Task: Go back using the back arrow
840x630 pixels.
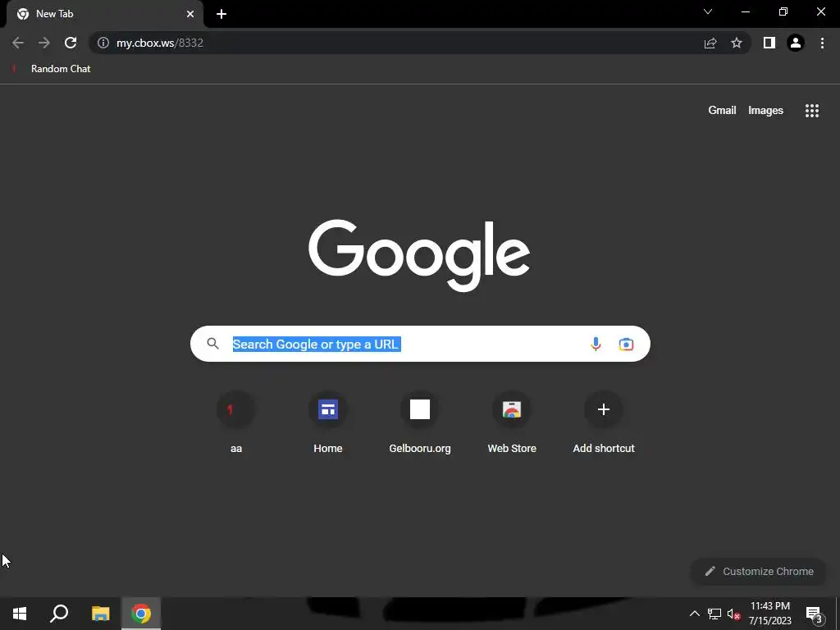Action: (x=18, y=43)
